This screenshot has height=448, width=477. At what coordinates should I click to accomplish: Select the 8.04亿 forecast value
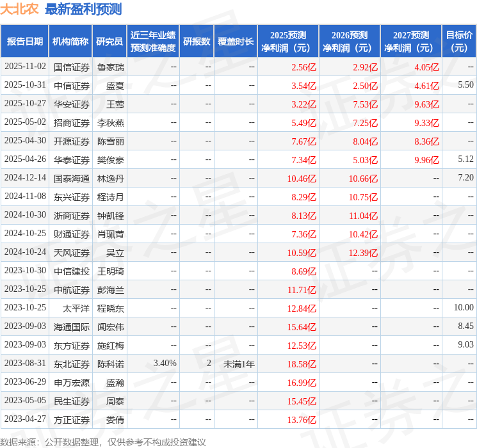click(366, 141)
